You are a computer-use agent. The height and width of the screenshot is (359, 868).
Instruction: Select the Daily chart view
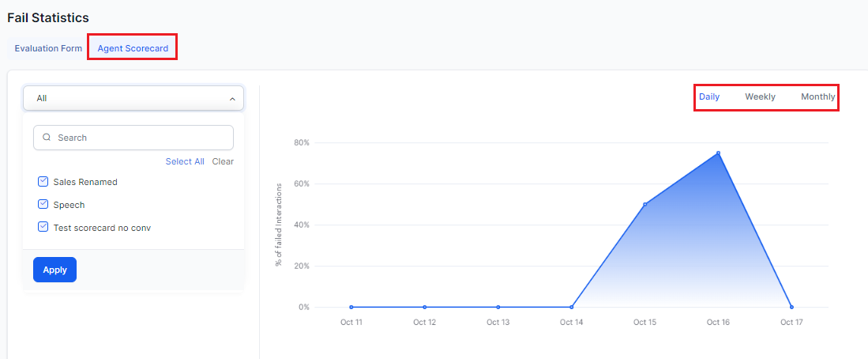click(x=709, y=97)
